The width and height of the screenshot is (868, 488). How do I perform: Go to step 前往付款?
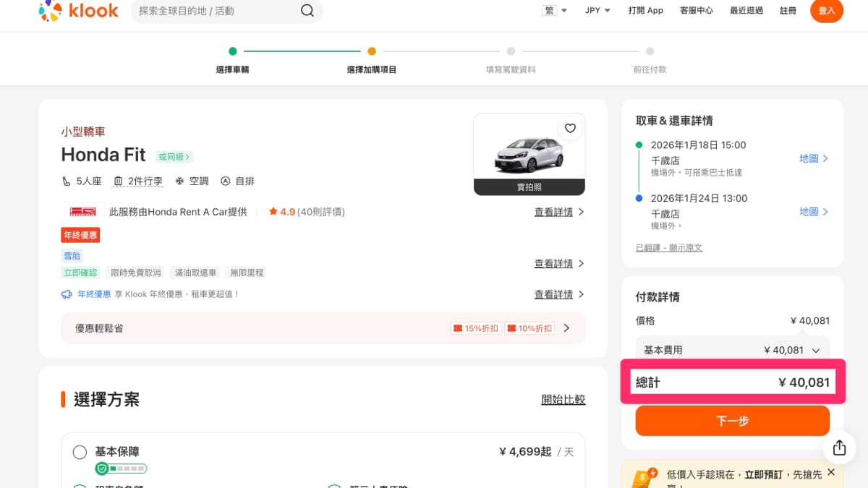[650, 69]
